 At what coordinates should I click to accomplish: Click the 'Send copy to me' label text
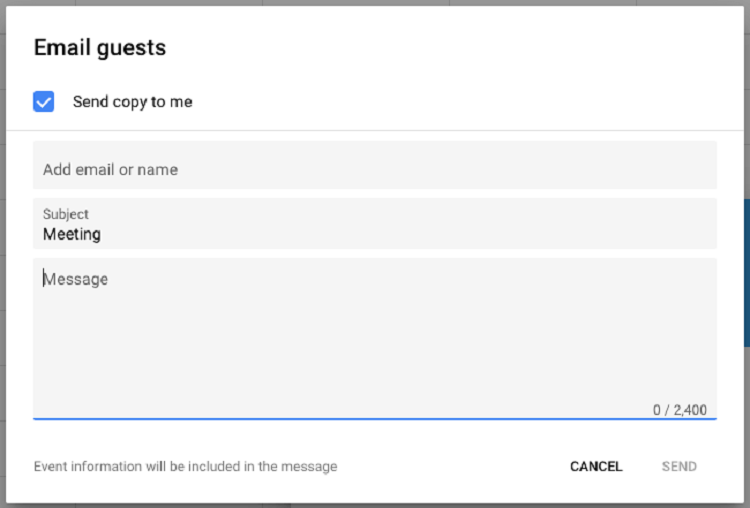tap(132, 102)
